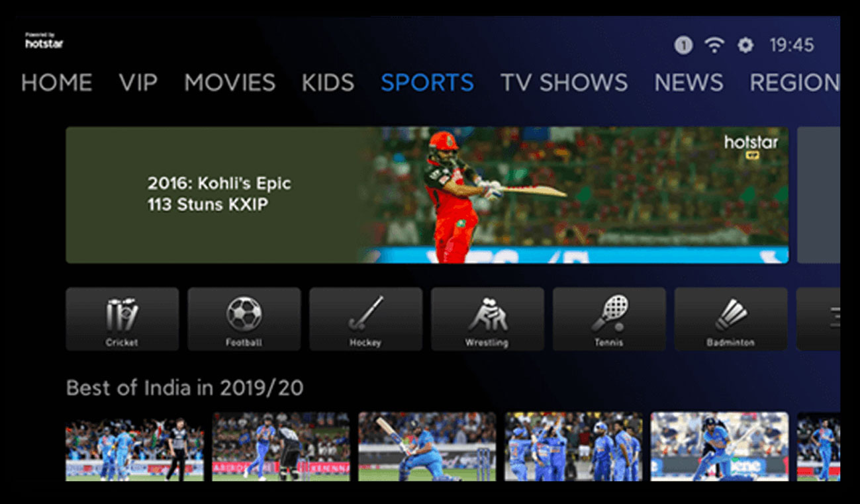Choose the Hockey stick tile

coord(366,319)
